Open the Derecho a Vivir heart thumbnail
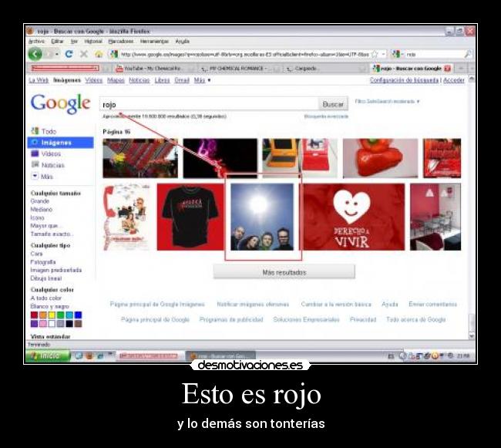The image size is (501, 448). tap(354, 217)
